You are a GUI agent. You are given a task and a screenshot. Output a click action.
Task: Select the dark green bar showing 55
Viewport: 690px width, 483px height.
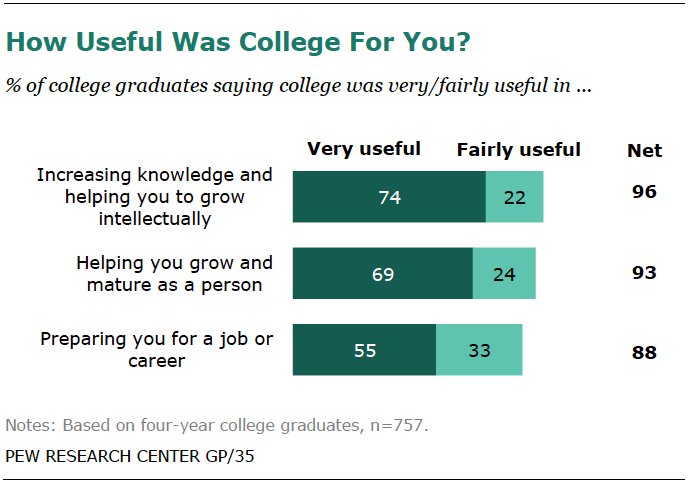[364, 349]
